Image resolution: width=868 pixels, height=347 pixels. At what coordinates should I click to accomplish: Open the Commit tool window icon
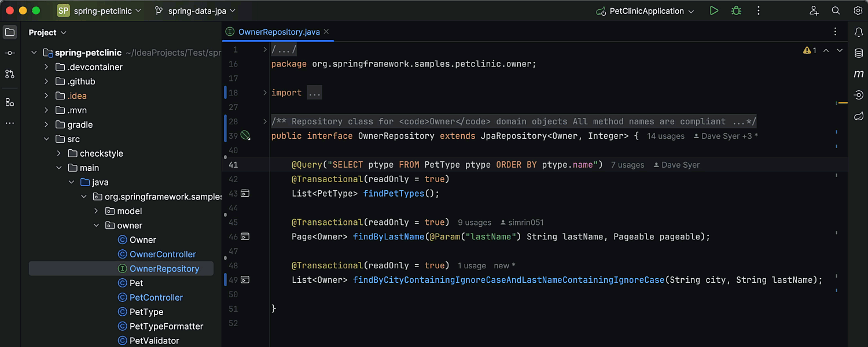10,53
